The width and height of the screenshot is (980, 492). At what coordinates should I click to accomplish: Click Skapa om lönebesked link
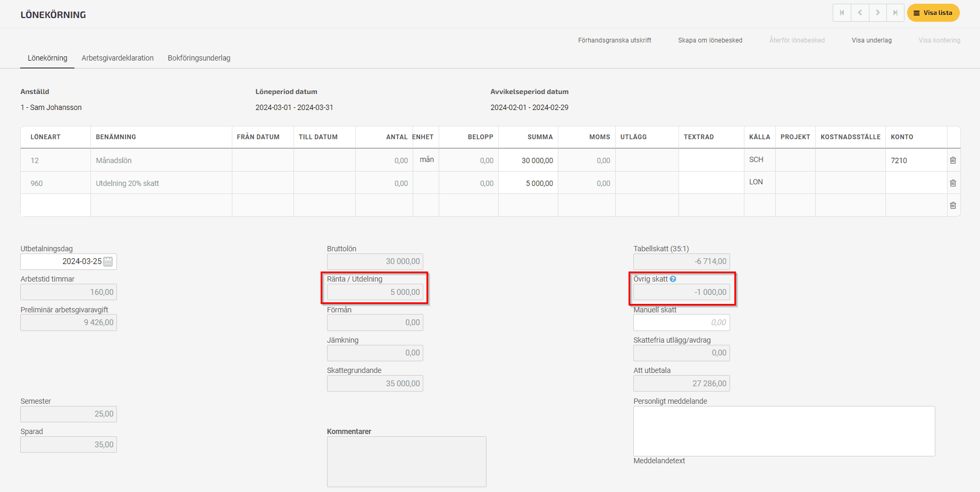(710, 40)
